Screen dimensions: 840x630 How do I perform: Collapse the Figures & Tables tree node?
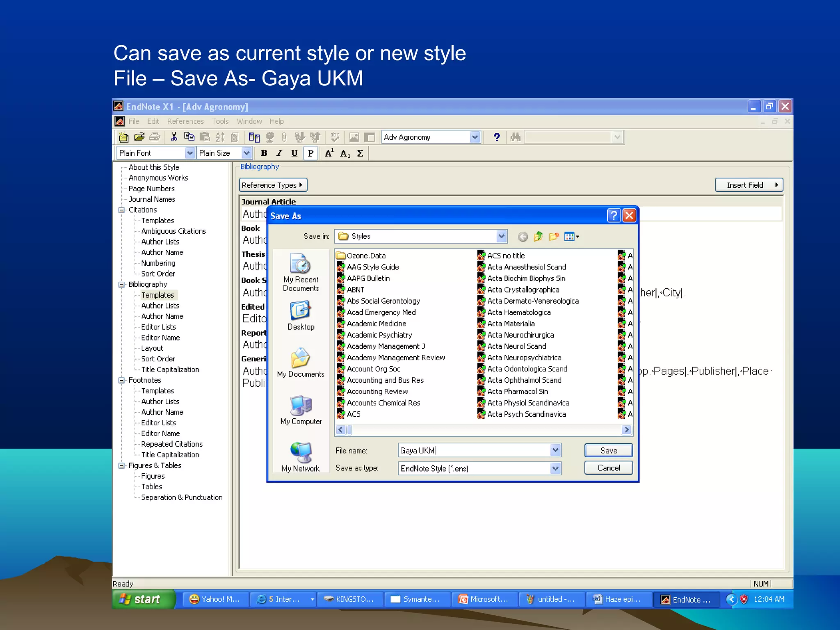tap(121, 466)
